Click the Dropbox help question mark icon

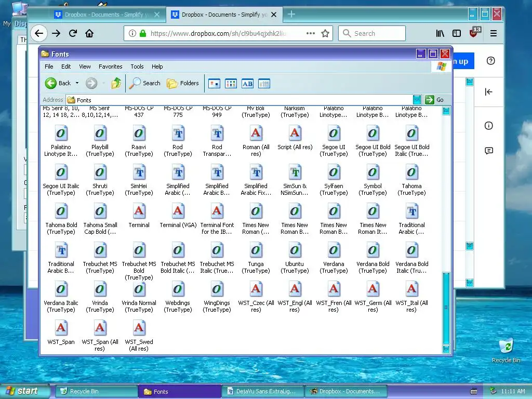pos(490,61)
